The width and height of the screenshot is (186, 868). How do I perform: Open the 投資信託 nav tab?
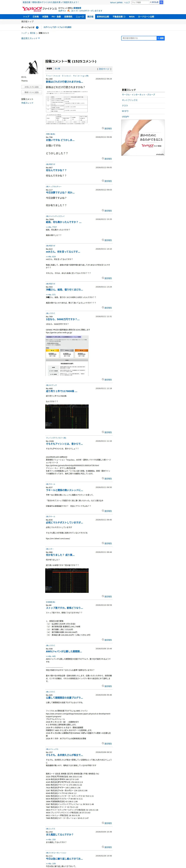68,16
